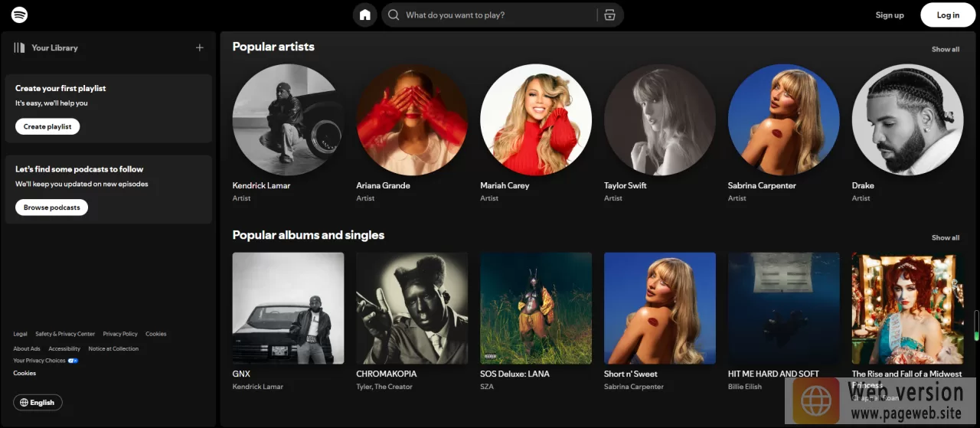Open Kendrick Lamar artist thumbnail
Image resolution: width=980 pixels, height=428 pixels.
(x=288, y=120)
